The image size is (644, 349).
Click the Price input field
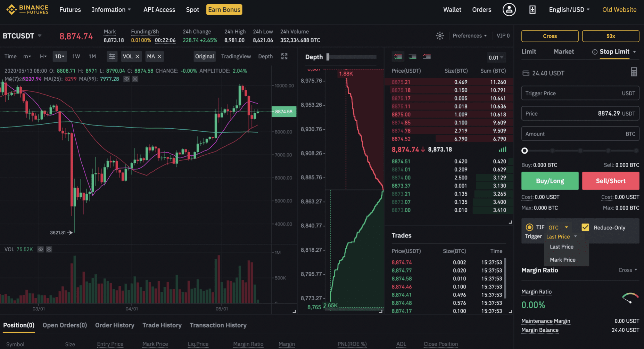click(x=580, y=113)
